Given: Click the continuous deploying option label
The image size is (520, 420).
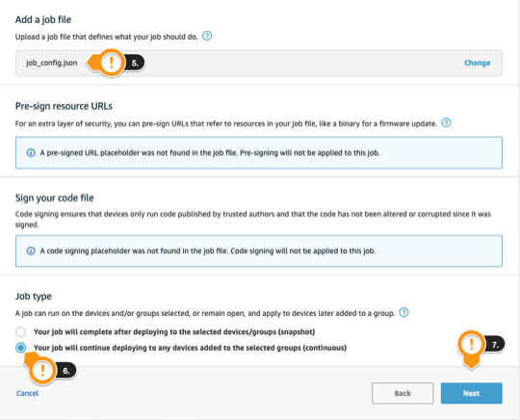Looking at the screenshot, I should pyautogui.click(x=190, y=348).
